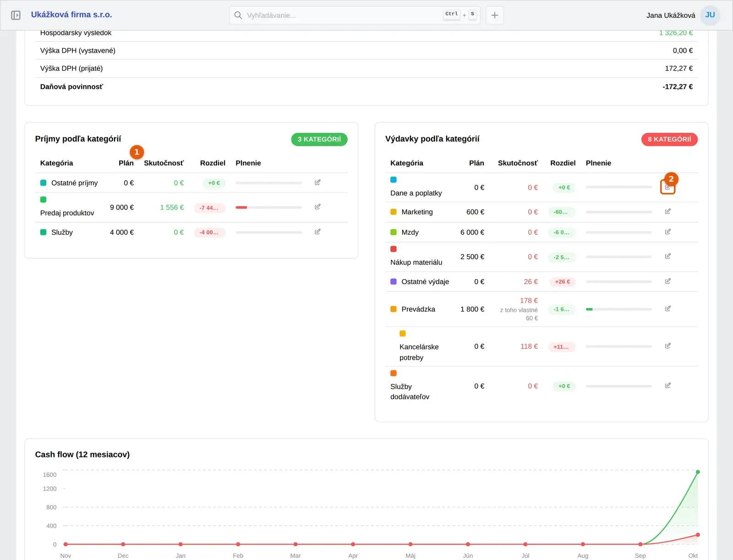Click the 3 KATEGÓRIÍ badge
Image resolution: width=733 pixels, height=560 pixels.
click(319, 139)
